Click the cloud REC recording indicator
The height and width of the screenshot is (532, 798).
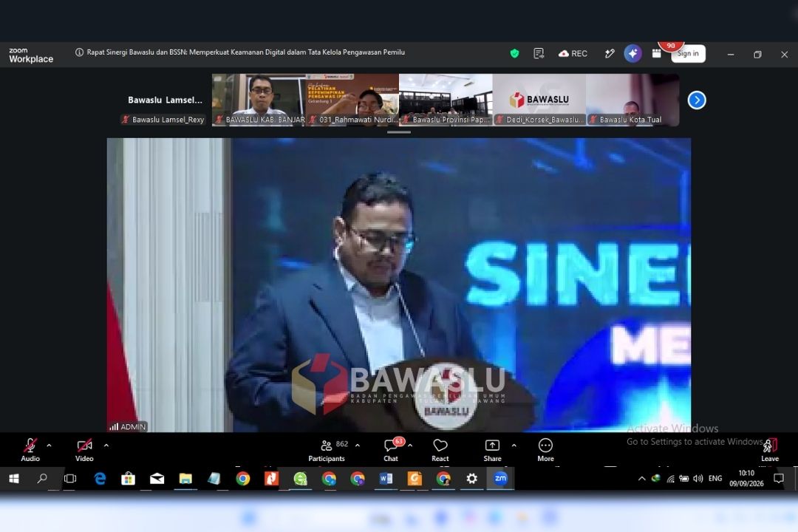pyautogui.click(x=573, y=53)
